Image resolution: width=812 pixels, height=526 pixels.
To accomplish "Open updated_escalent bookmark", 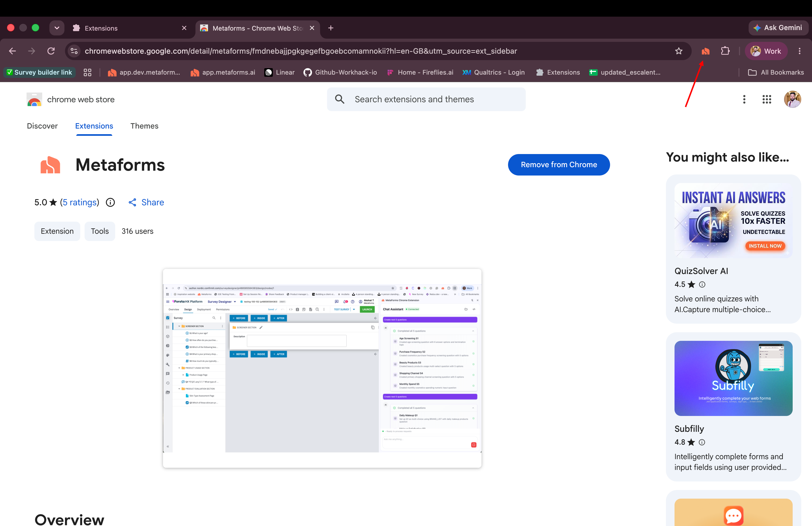I will click(x=625, y=72).
